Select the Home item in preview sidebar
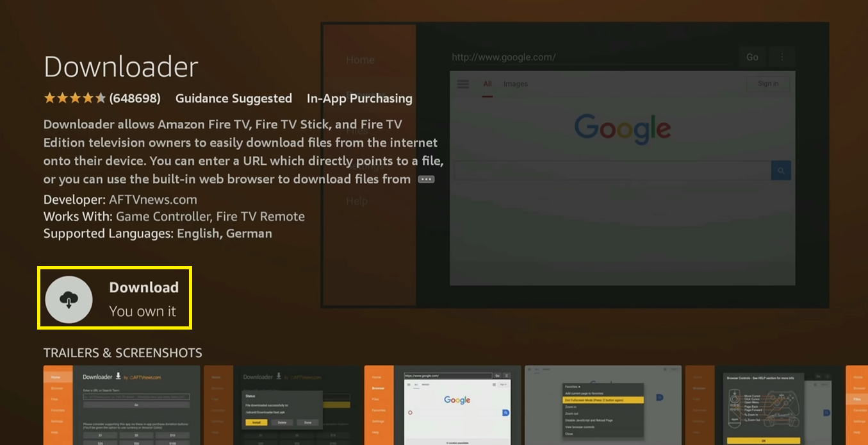The height and width of the screenshot is (445, 868). tap(360, 60)
